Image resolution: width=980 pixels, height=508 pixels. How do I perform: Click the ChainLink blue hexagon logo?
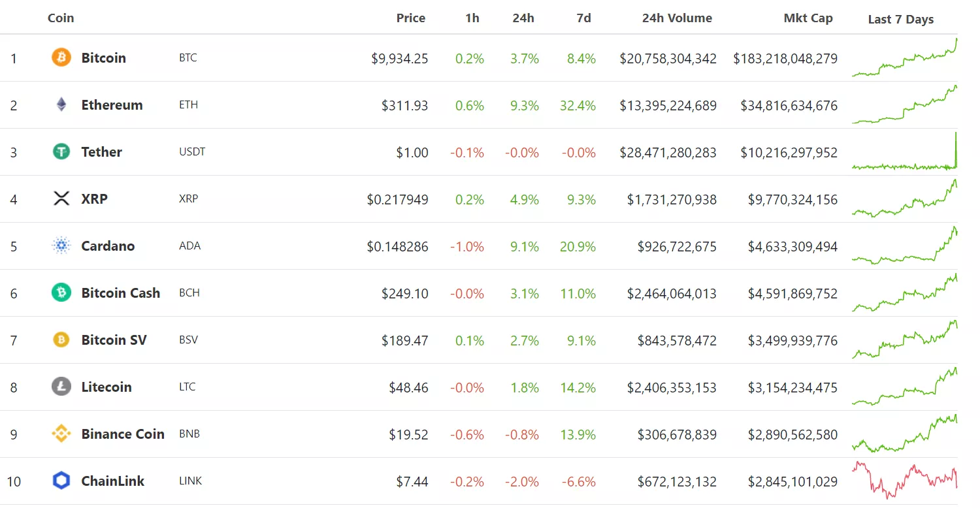pos(61,481)
